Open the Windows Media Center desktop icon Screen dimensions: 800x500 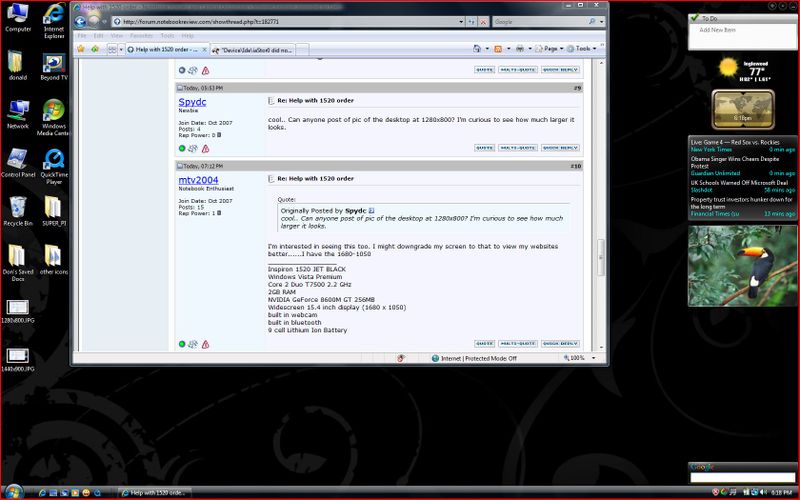coord(54,118)
